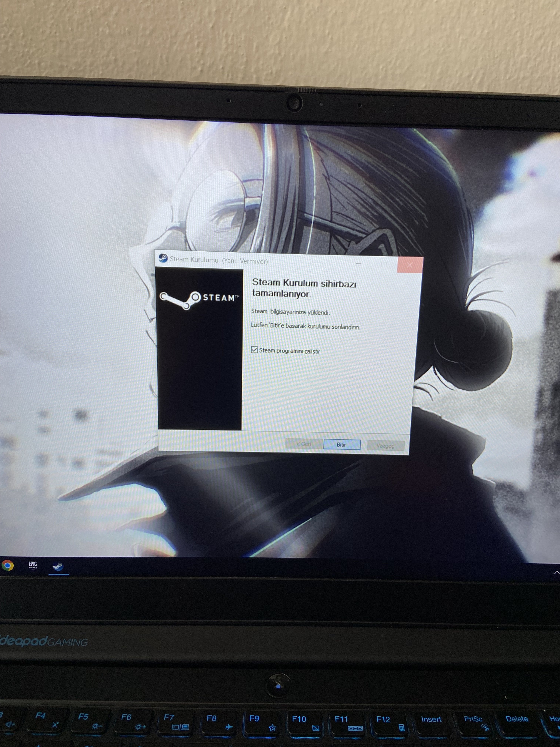560x747 pixels.
Task: Select the Steam setup taskbar icon
Action: [58, 566]
